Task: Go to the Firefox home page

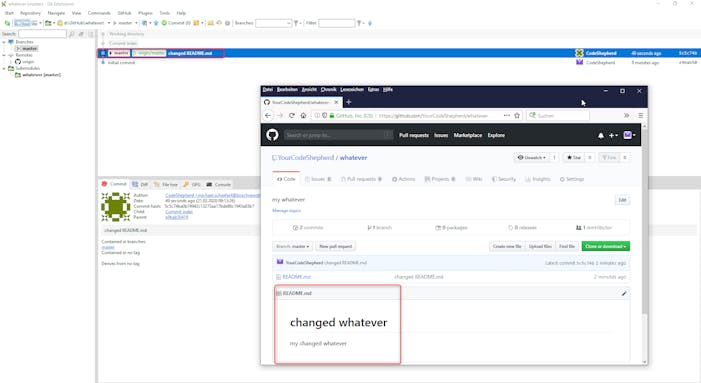Action: click(303, 115)
